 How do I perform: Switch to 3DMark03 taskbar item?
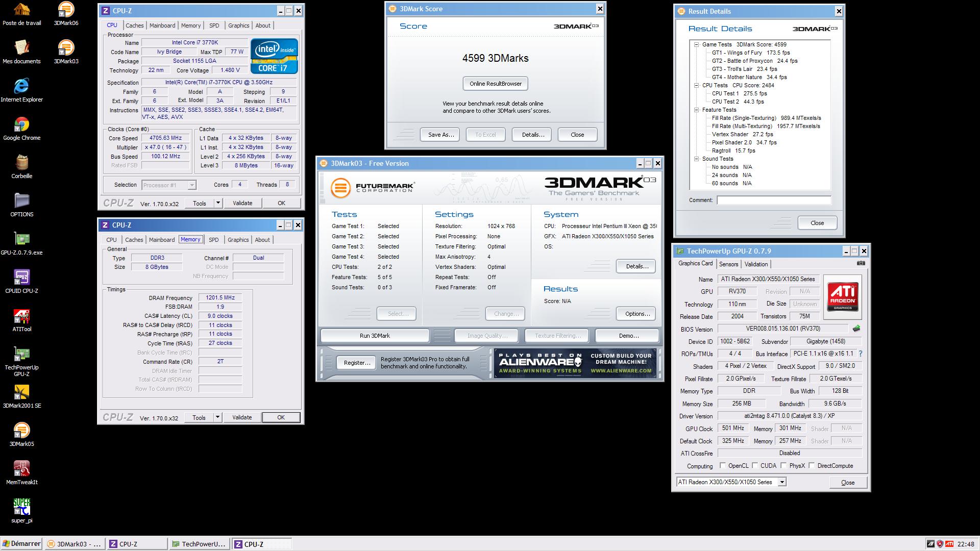pos(75,544)
